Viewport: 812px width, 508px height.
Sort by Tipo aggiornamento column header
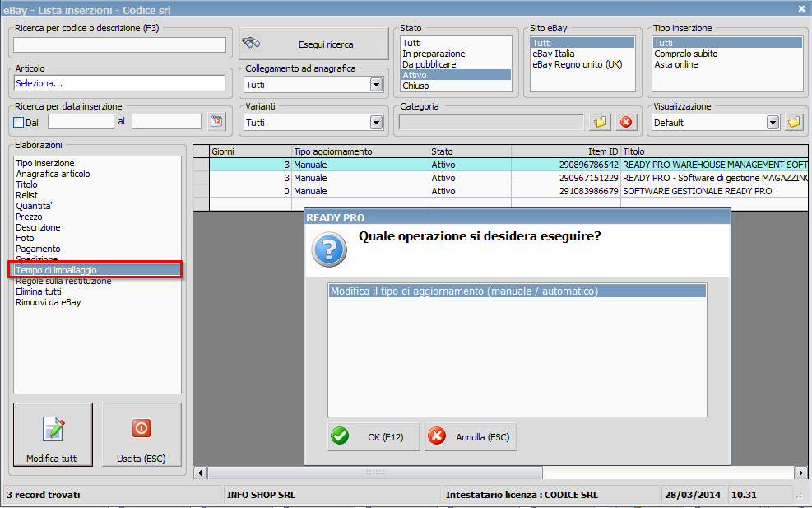[x=360, y=151]
